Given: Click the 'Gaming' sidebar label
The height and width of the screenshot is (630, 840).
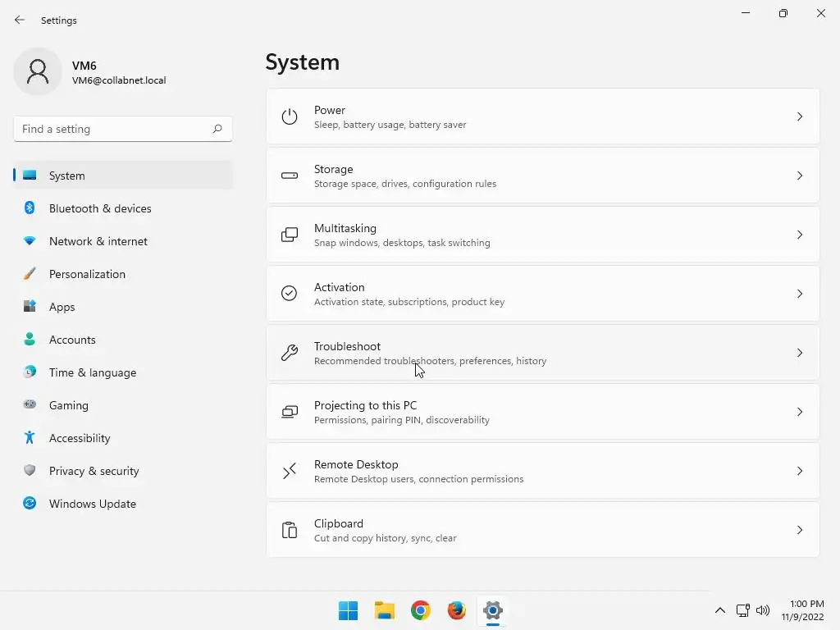Looking at the screenshot, I should tap(69, 405).
